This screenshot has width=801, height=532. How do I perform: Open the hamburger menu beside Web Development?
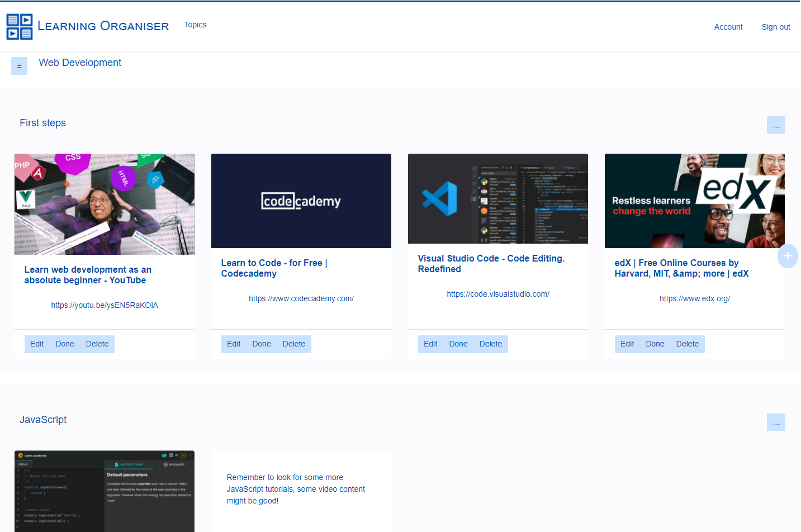pos(19,66)
